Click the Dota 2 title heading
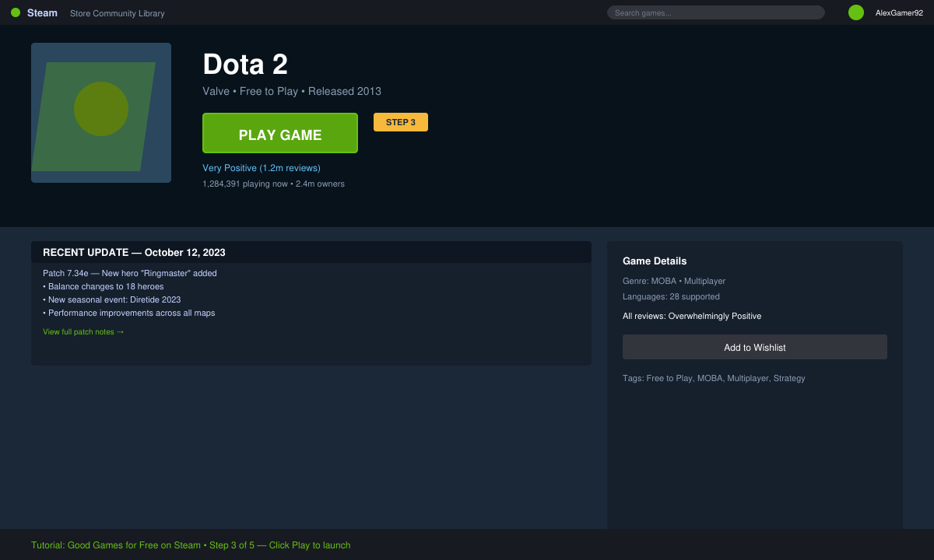 coord(245,65)
